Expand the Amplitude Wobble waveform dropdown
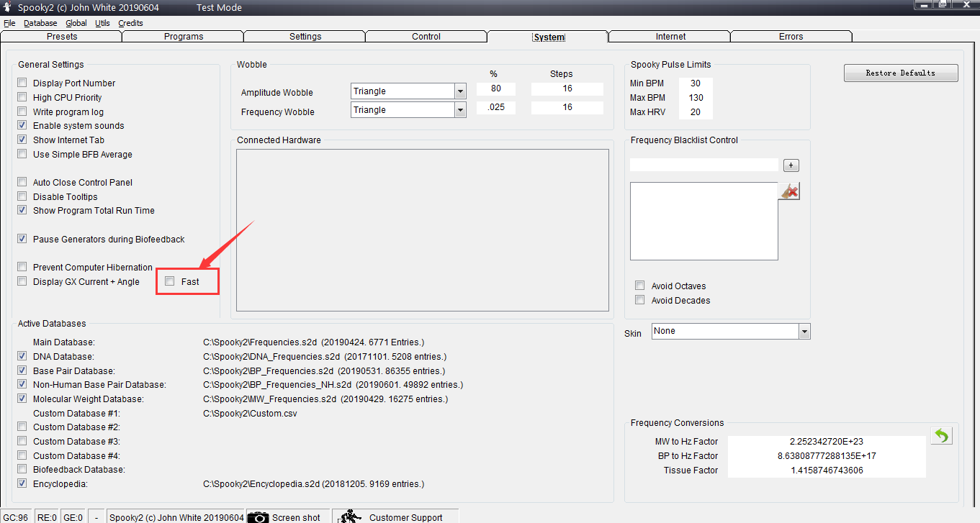The height and width of the screenshot is (523, 980). pos(460,91)
